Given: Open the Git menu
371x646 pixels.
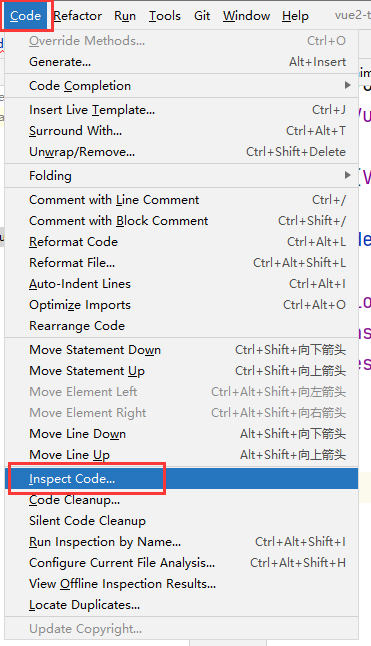Looking at the screenshot, I should tap(202, 16).
